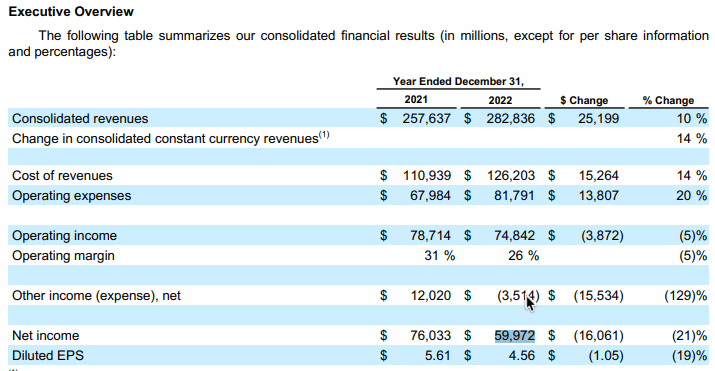This screenshot has width=715, height=371.
Task: Click the 2022 column header
Action: [500, 100]
